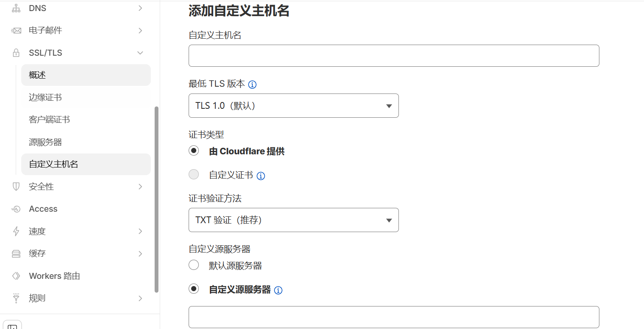Click the 缓存 storage icon

click(x=16, y=254)
